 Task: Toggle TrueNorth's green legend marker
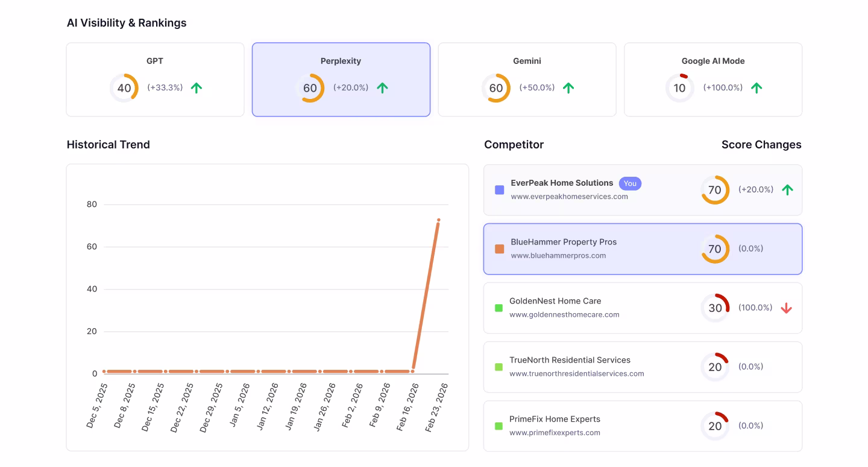coord(498,366)
